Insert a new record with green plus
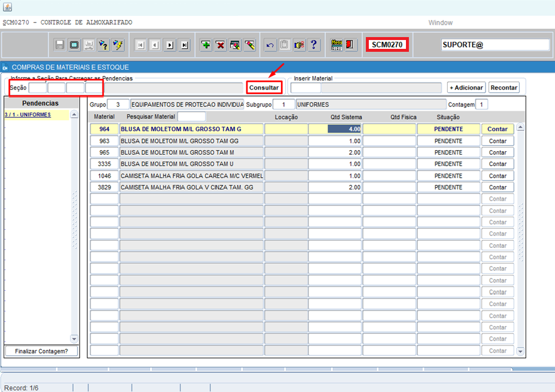 (x=206, y=45)
